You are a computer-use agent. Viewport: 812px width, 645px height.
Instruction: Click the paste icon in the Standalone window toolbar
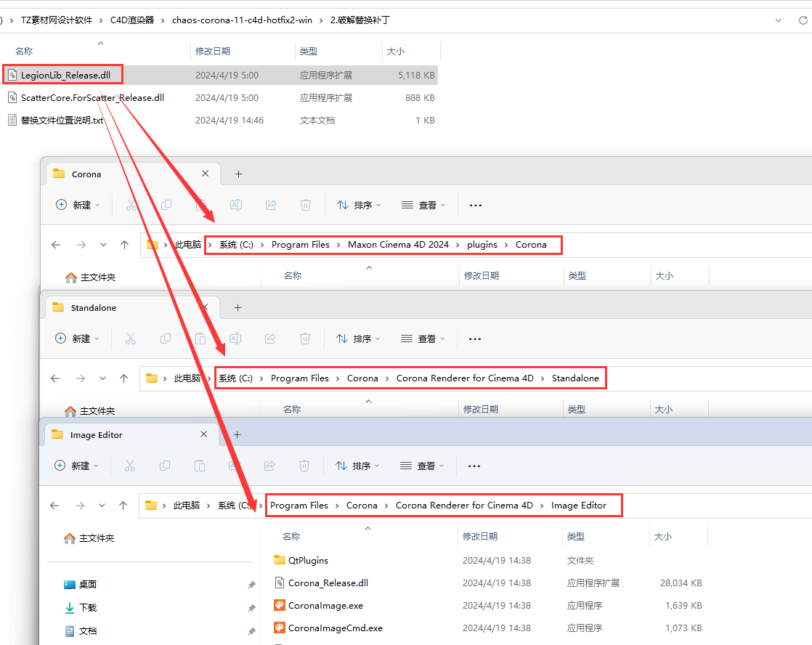coord(200,338)
